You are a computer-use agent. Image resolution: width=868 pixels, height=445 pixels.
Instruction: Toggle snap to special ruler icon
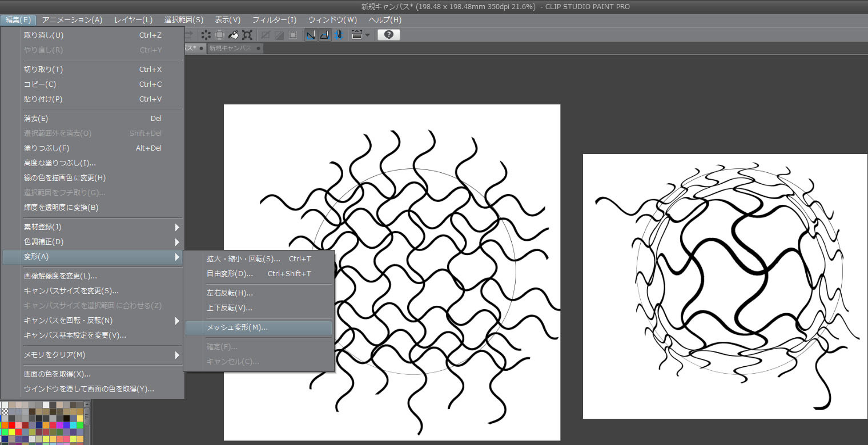[324, 35]
